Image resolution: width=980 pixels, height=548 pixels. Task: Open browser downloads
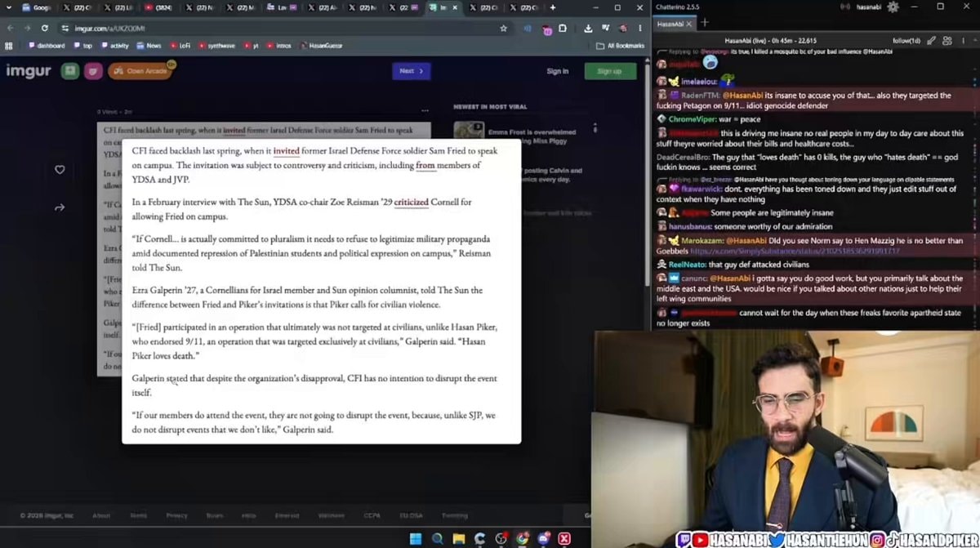point(588,28)
